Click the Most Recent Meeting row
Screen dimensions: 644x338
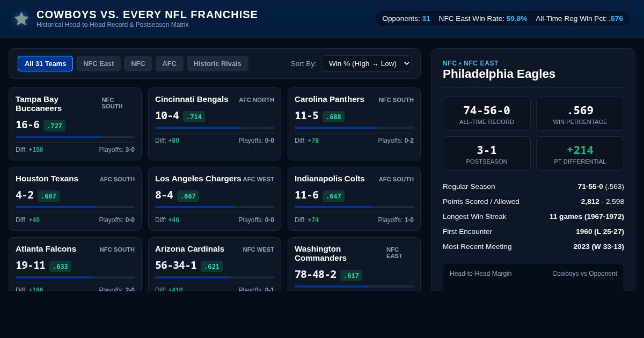(533, 246)
